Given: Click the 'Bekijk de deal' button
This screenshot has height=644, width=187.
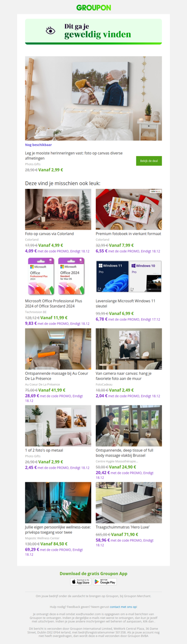Looking at the screenshot, I should tap(149, 161).
